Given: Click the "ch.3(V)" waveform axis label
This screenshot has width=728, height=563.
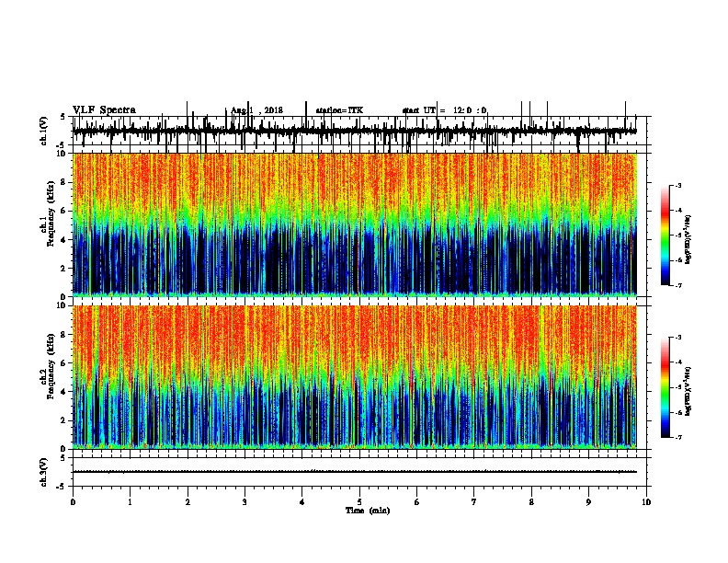Looking at the screenshot, I should [x=43, y=473].
